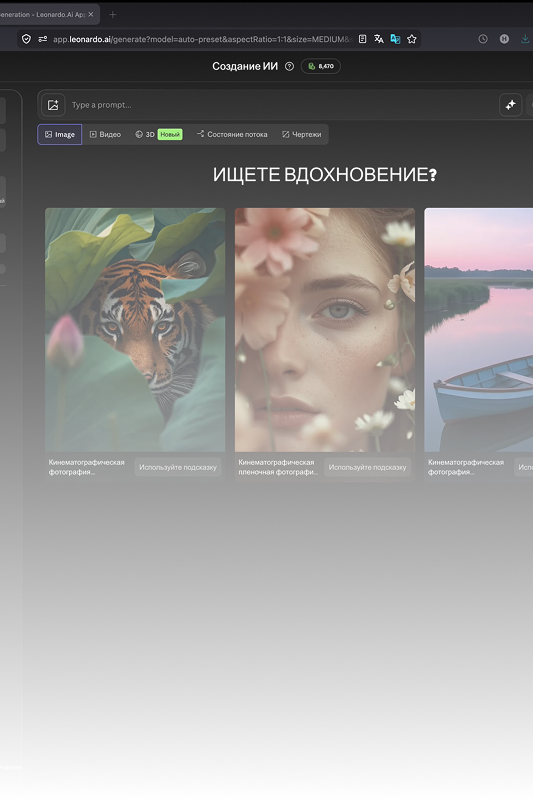Click Кинематографическая фотография caption under boat image

tap(466, 467)
